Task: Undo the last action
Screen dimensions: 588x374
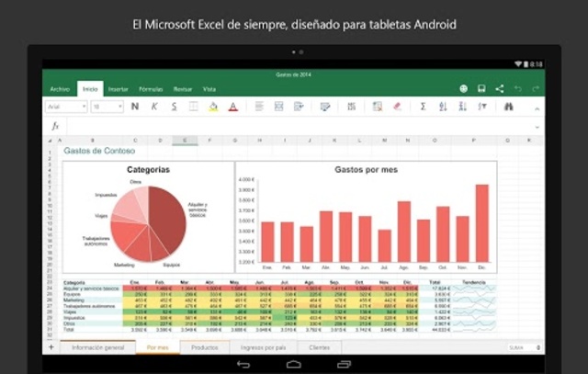Action: 518,88
